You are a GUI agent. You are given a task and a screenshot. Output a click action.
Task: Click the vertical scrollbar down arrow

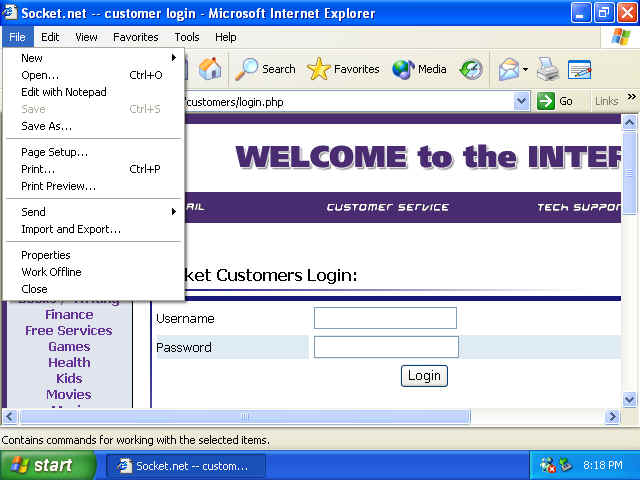(629, 399)
